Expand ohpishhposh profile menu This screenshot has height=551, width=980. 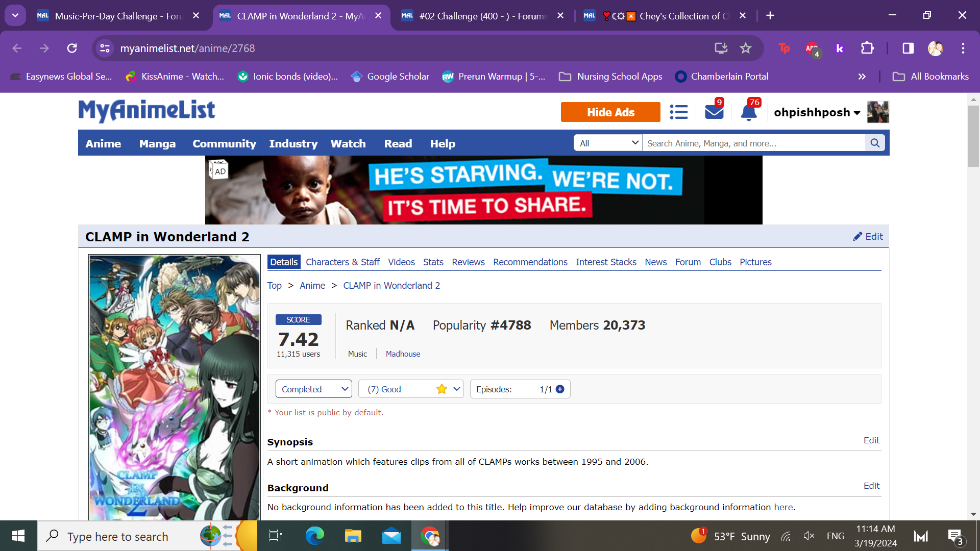coord(817,112)
